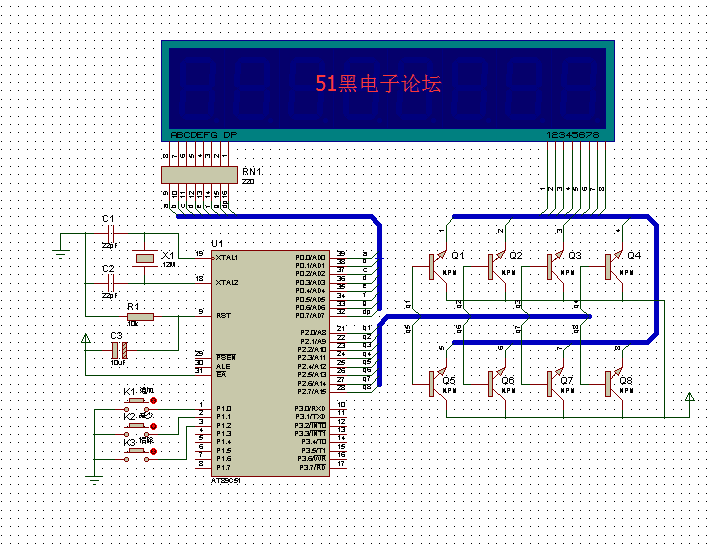Select the RN1 resistor network block

199,175
